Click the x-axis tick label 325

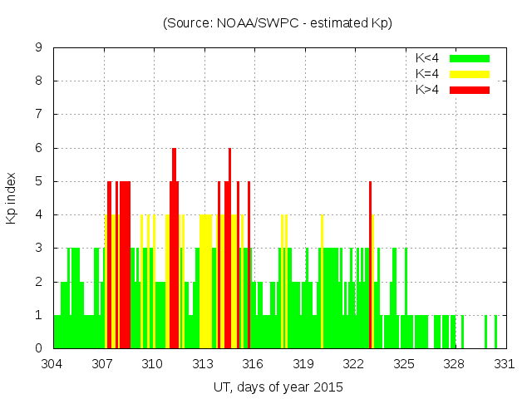click(x=404, y=363)
